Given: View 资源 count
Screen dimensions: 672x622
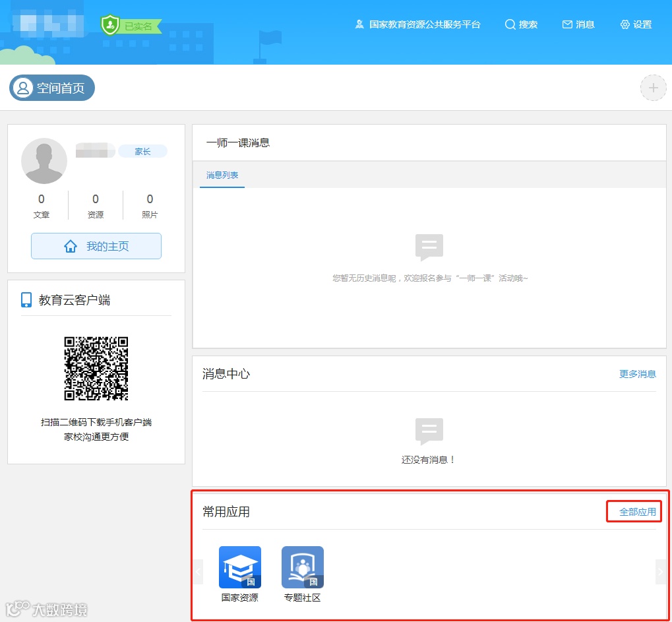Looking at the screenshot, I should 95,206.
